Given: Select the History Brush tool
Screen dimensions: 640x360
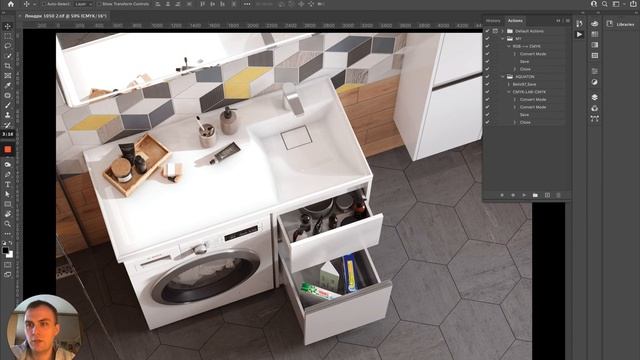Looking at the screenshot, I should click(x=7, y=125).
